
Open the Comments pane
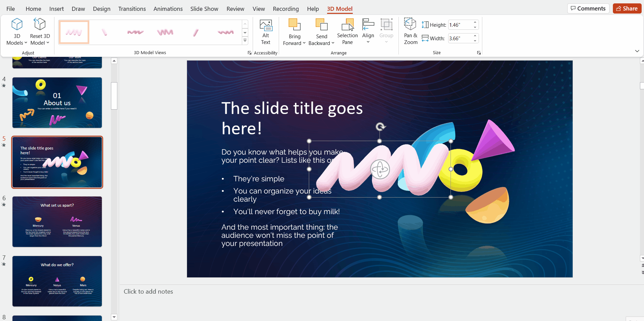tap(588, 8)
